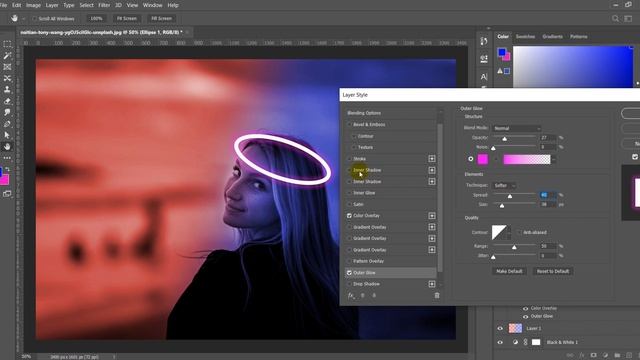Click the Contour curve thumbnail
This screenshot has height=360, width=640.
click(499, 232)
